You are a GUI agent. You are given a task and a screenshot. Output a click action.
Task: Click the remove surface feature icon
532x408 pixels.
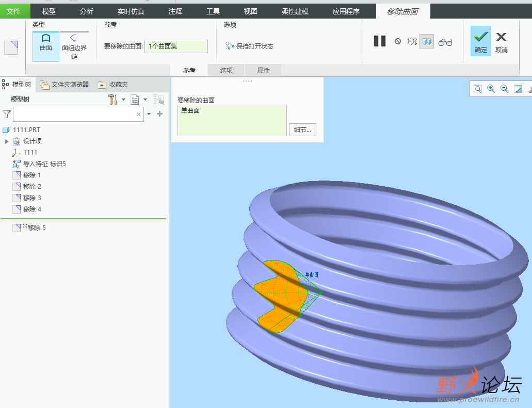(11, 47)
